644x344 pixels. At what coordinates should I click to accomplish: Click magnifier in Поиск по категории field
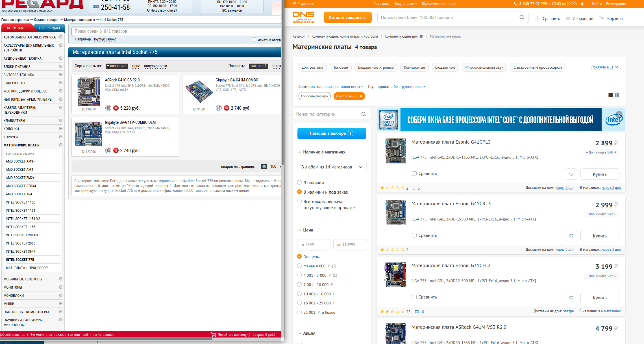[x=364, y=114]
